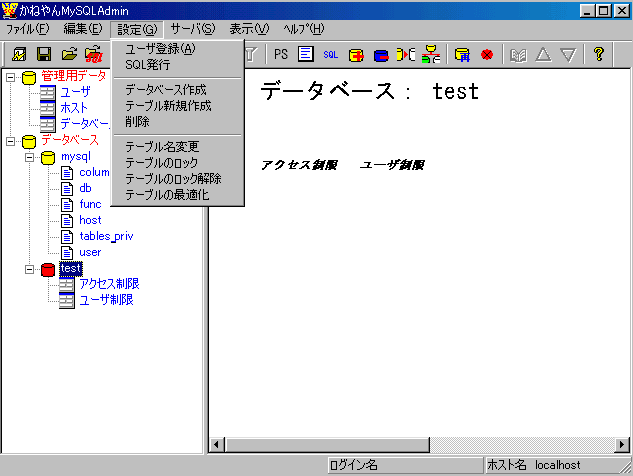Click the ログイン名 status bar field
The height and width of the screenshot is (476, 633).
(405, 466)
